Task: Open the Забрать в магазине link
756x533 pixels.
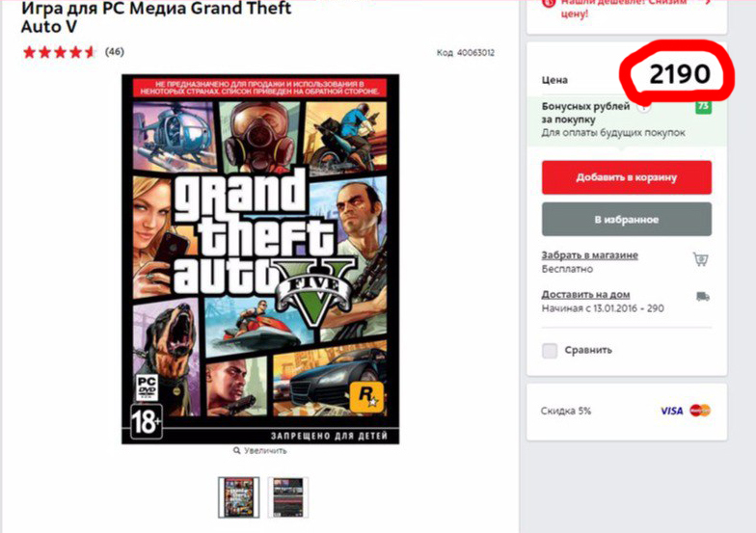Action: [x=590, y=254]
